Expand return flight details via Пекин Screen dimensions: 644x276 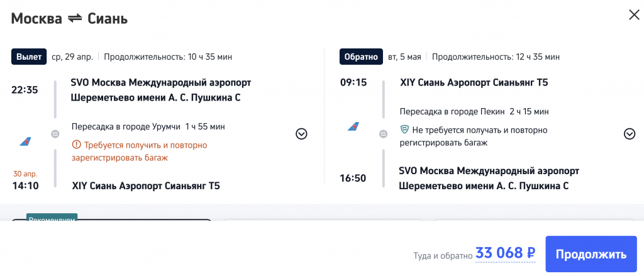pyautogui.click(x=630, y=133)
